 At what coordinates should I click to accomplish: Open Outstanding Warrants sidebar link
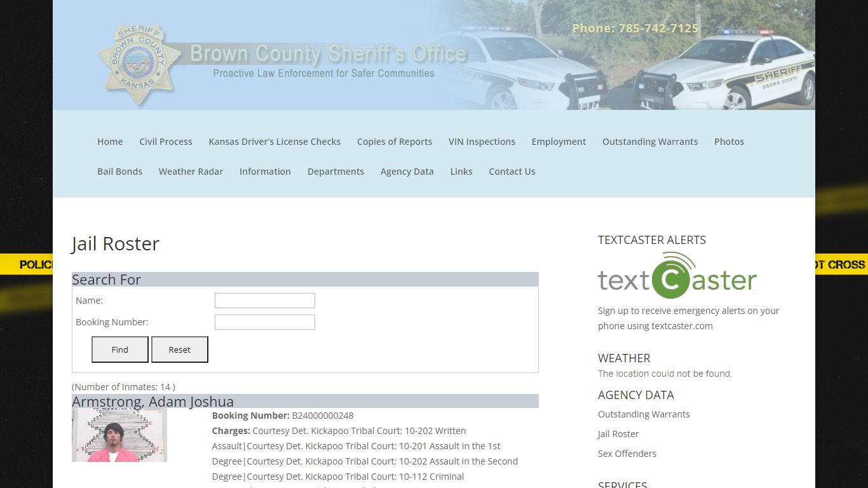644,414
